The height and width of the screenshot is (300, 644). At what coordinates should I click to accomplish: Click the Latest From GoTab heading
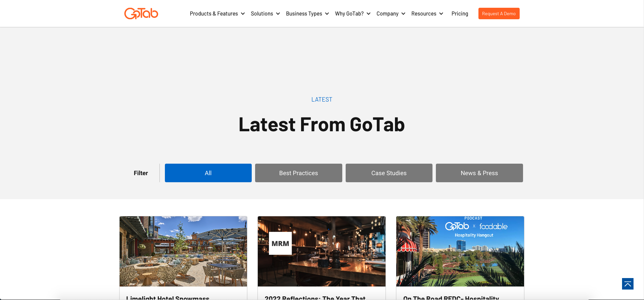tap(322, 125)
